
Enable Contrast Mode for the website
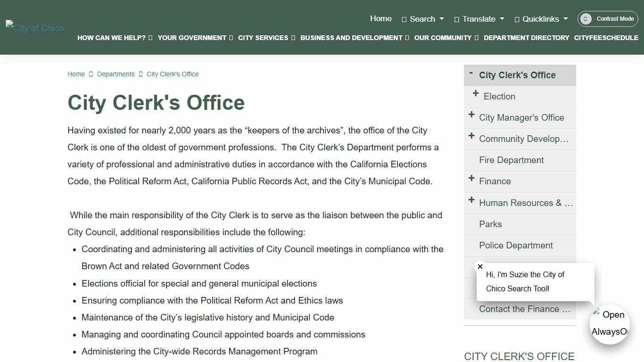click(608, 19)
